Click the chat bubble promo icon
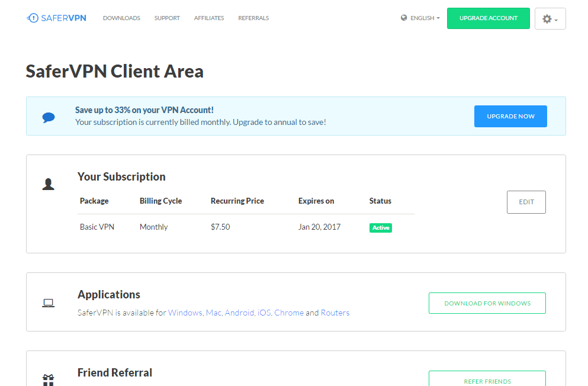The height and width of the screenshot is (386, 588). pos(49,117)
